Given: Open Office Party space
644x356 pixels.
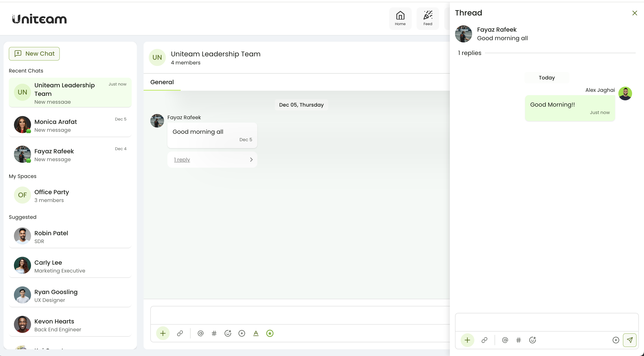Looking at the screenshot, I should click(70, 195).
